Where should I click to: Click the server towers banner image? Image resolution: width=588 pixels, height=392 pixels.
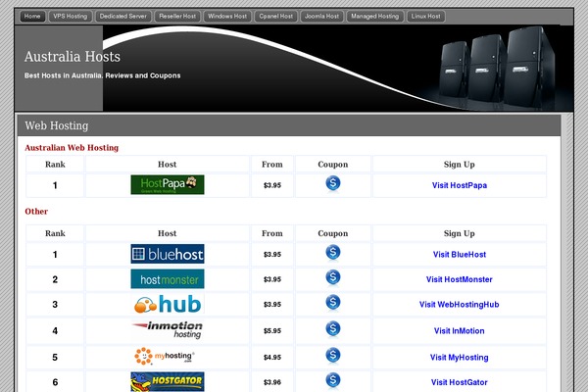coord(497,68)
